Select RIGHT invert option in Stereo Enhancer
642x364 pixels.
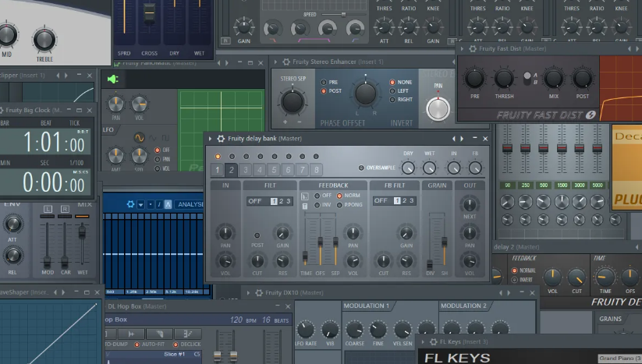click(392, 100)
